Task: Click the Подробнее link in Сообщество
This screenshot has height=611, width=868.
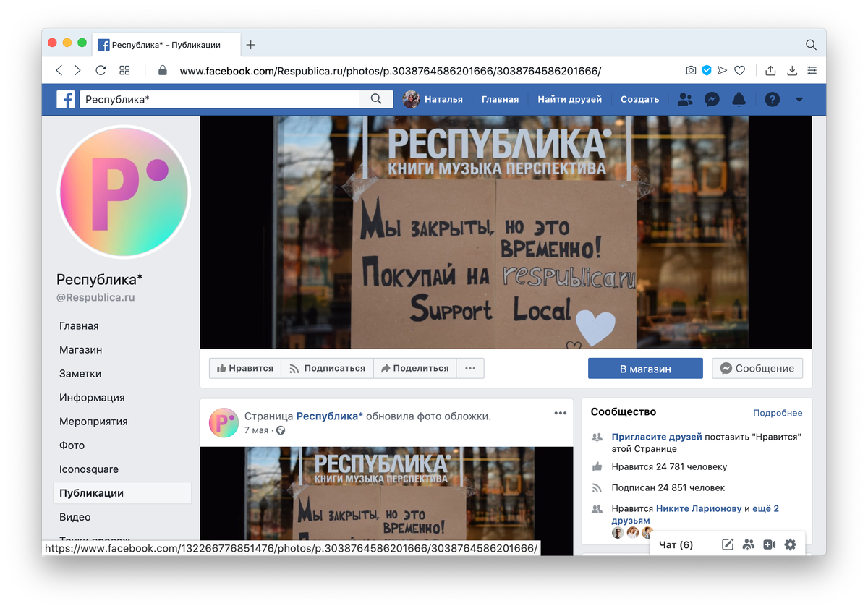Action: [x=778, y=413]
